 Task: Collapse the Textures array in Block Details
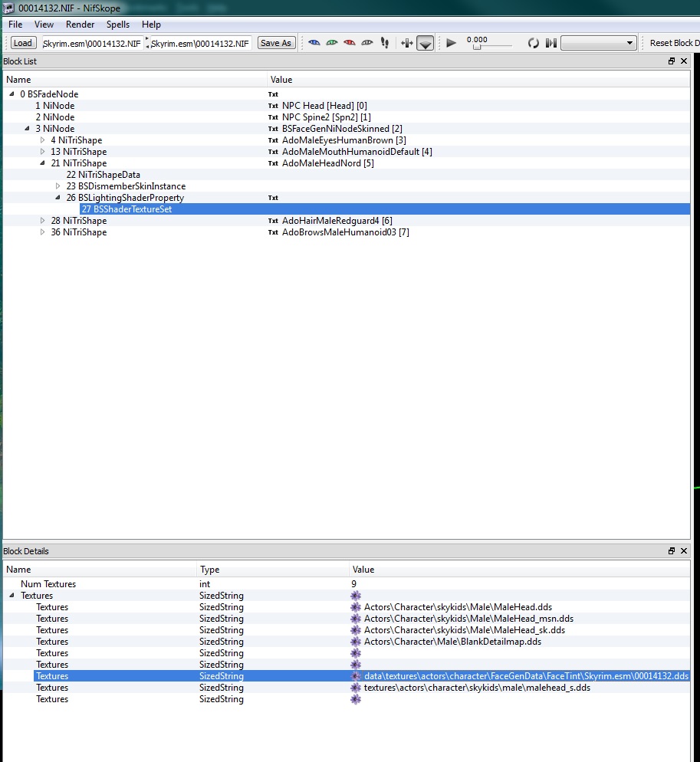click(12, 596)
